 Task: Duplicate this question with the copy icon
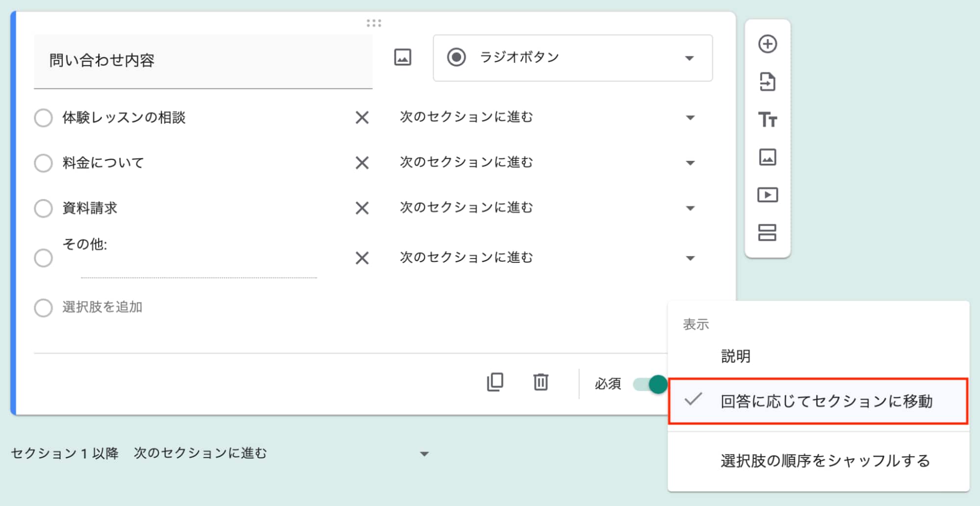(495, 382)
